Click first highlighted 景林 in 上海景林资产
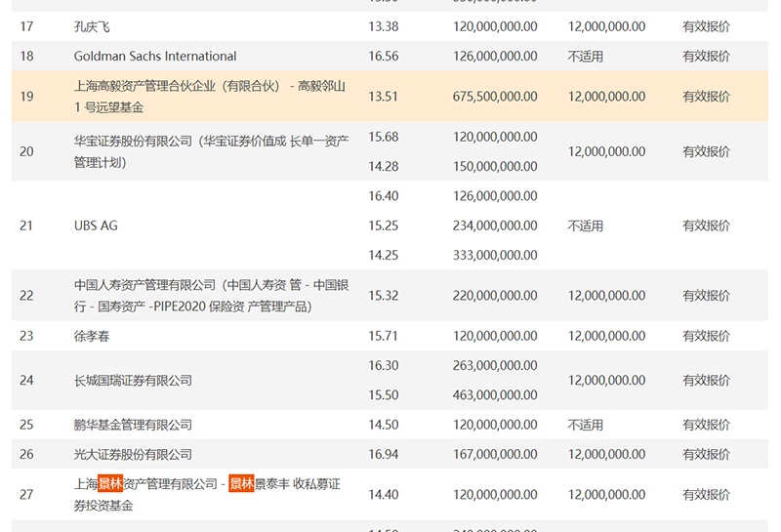This screenshot has height=532, width=781. coord(110,484)
